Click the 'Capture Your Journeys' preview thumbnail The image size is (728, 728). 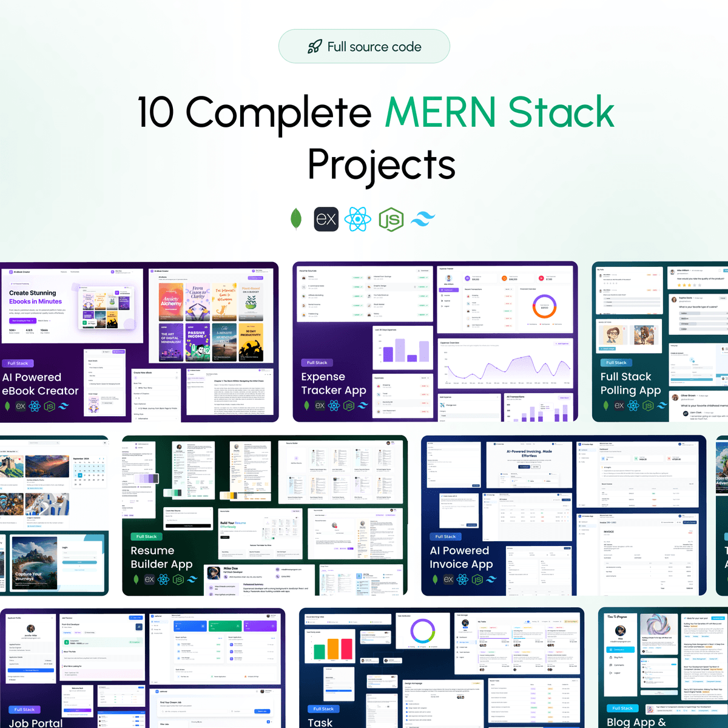coord(35,563)
